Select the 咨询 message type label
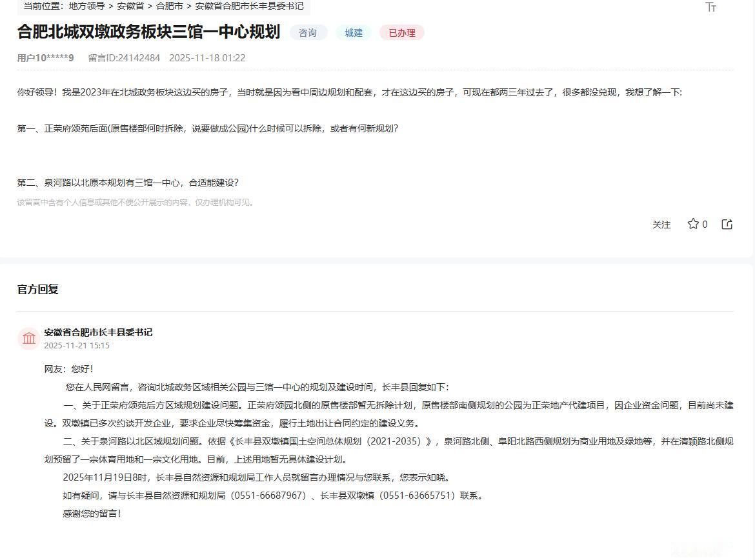The width and height of the screenshot is (755, 560). tap(308, 32)
